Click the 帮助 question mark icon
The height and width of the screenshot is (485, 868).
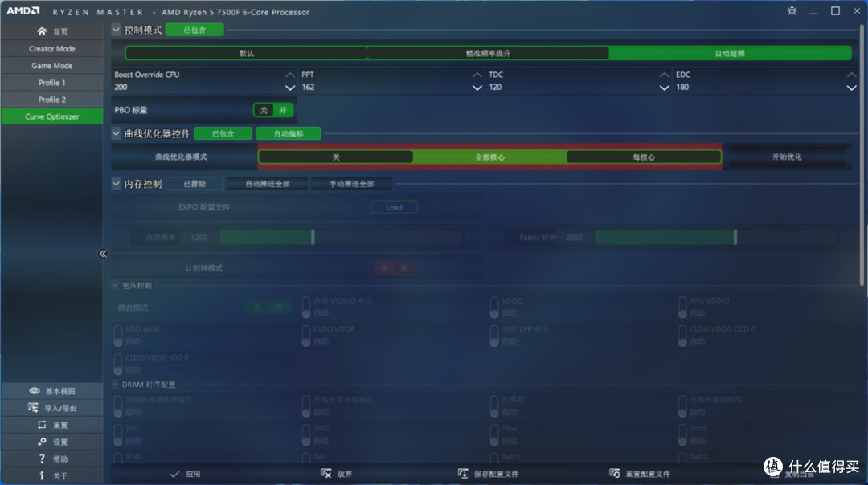click(42, 459)
